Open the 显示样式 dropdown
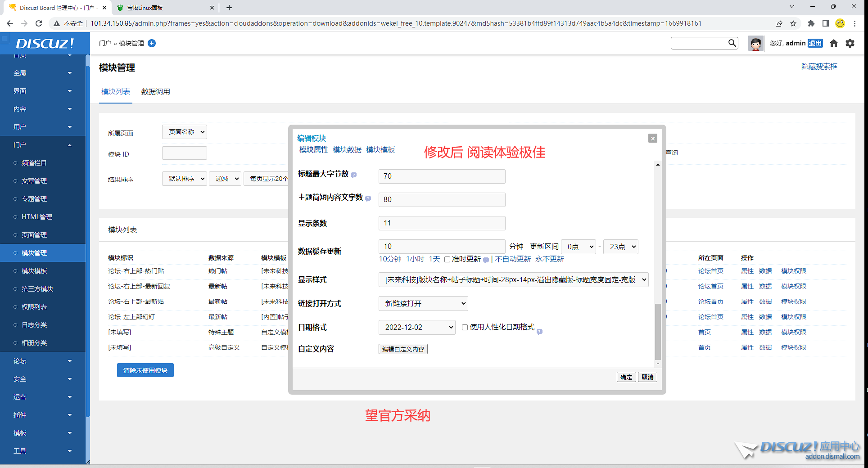Screen dimensions: 868x468 coord(514,279)
